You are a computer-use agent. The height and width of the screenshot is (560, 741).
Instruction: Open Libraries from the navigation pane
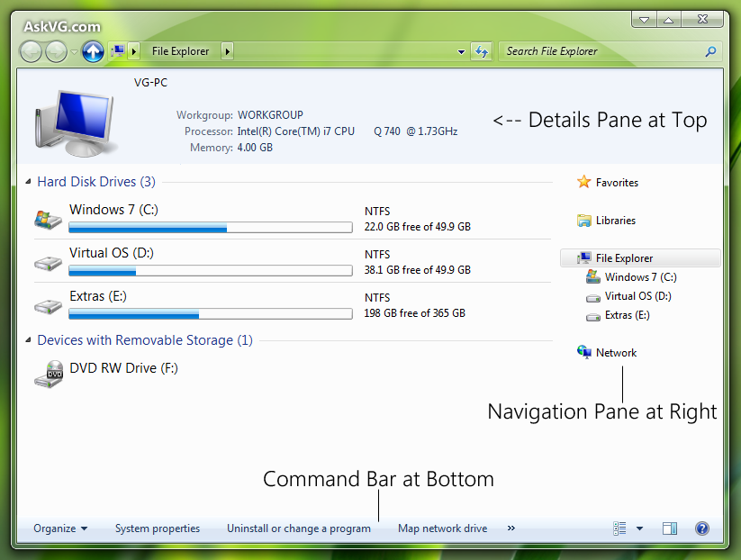(x=616, y=220)
